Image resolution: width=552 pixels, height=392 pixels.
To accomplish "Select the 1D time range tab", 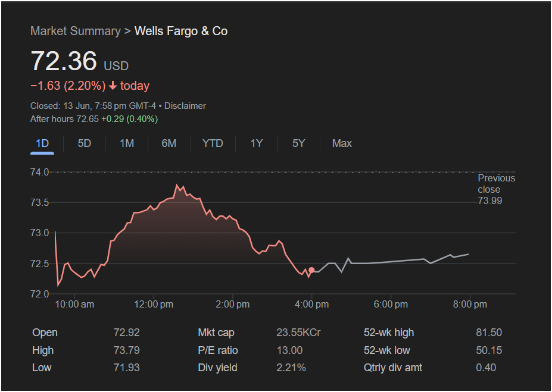I will (42, 143).
